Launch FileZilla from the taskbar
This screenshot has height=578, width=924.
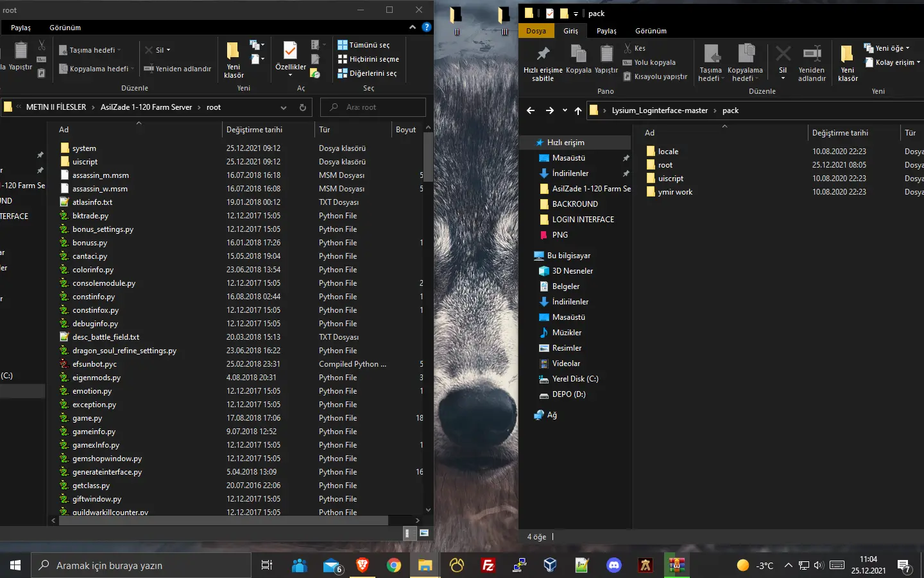(x=488, y=565)
